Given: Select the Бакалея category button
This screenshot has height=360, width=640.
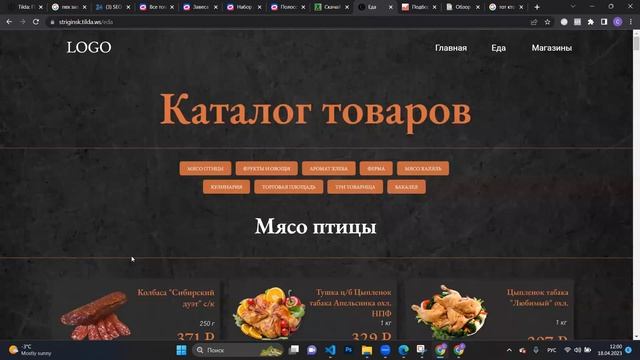Looking at the screenshot, I should 406,187.
